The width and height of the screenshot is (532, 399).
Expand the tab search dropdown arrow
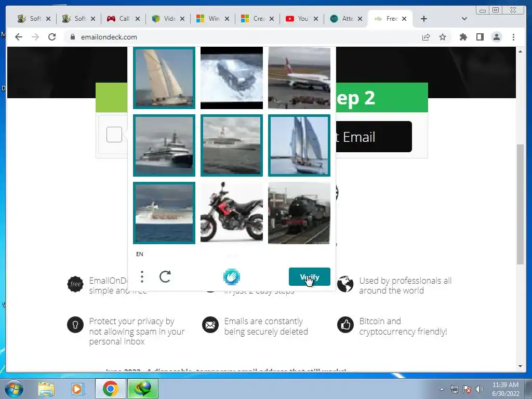pos(464,19)
